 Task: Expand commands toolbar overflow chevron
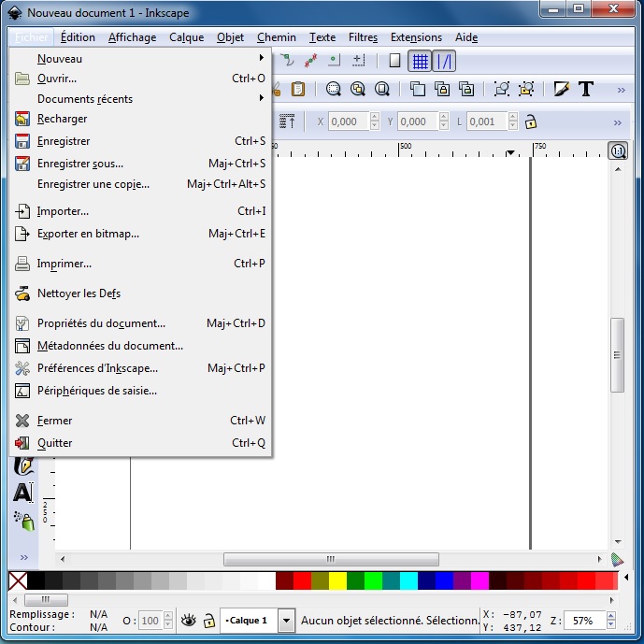click(x=621, y=90)
